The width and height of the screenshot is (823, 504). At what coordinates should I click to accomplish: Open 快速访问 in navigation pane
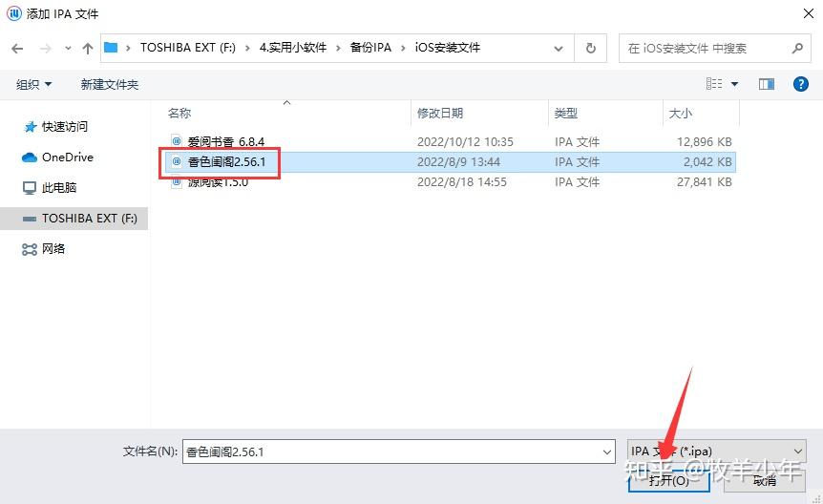(x=65, y=127)
